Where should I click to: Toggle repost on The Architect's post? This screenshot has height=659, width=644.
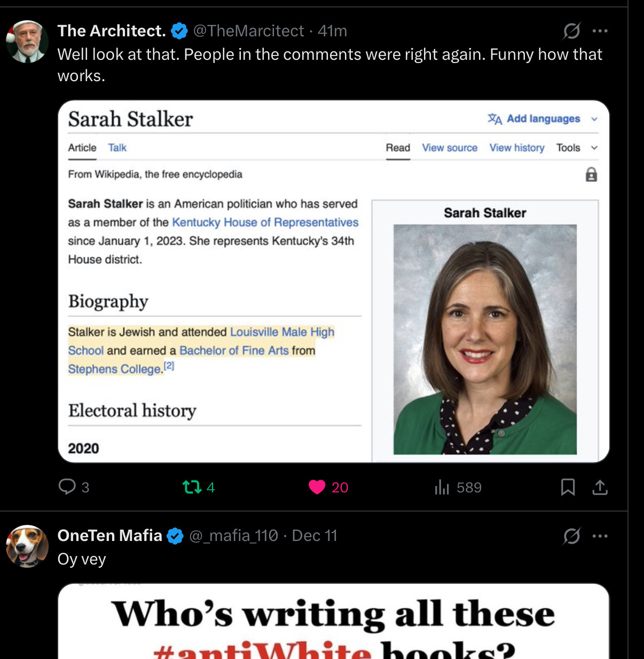(x=192, y=487)
